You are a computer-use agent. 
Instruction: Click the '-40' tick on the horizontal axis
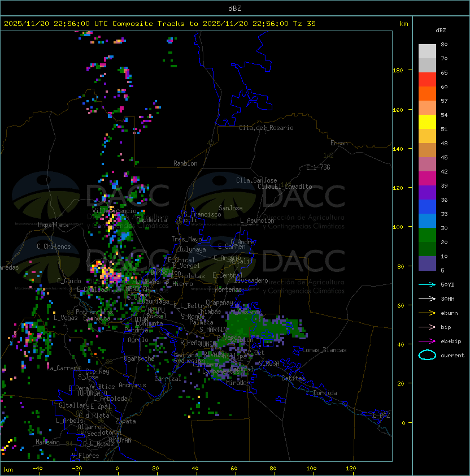37,469
